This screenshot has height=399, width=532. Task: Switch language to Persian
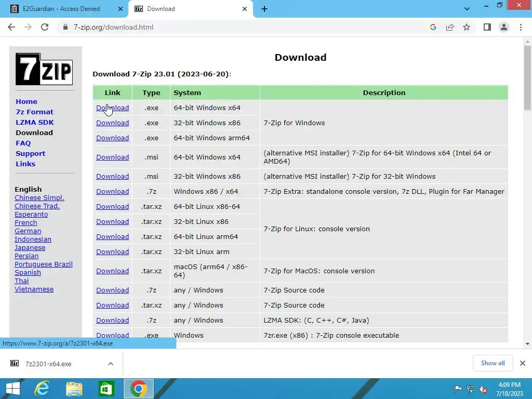pyautogui.click(x=26, y=256)
